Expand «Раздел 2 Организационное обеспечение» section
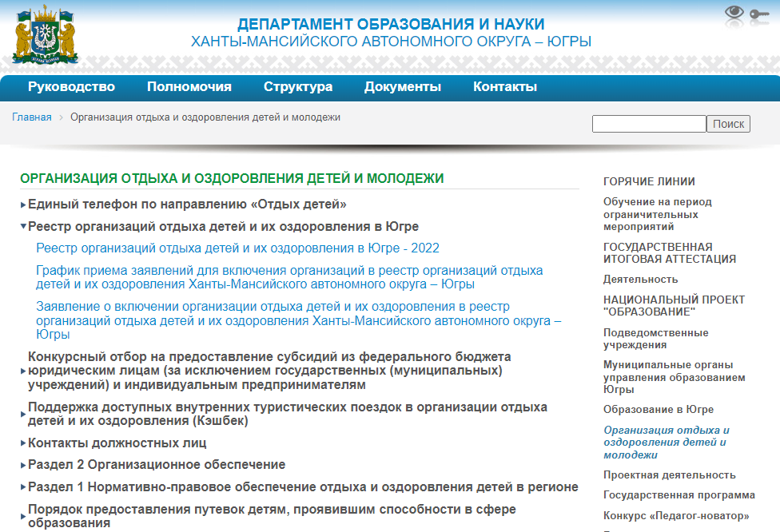 tap(157, 464)
